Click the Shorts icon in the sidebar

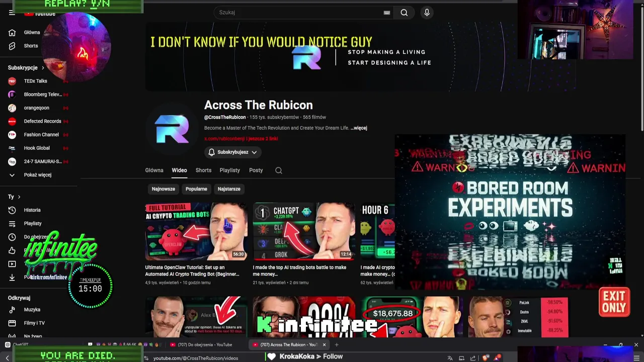12,46
